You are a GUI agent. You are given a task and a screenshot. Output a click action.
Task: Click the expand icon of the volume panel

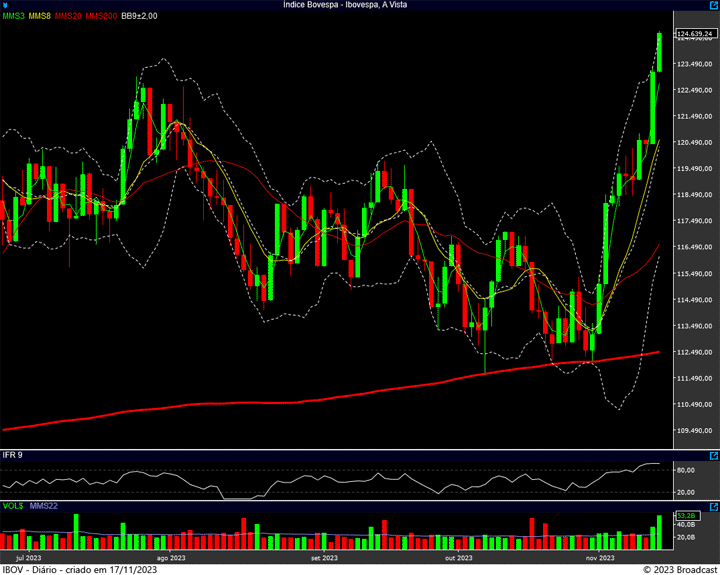pos(712,508)
